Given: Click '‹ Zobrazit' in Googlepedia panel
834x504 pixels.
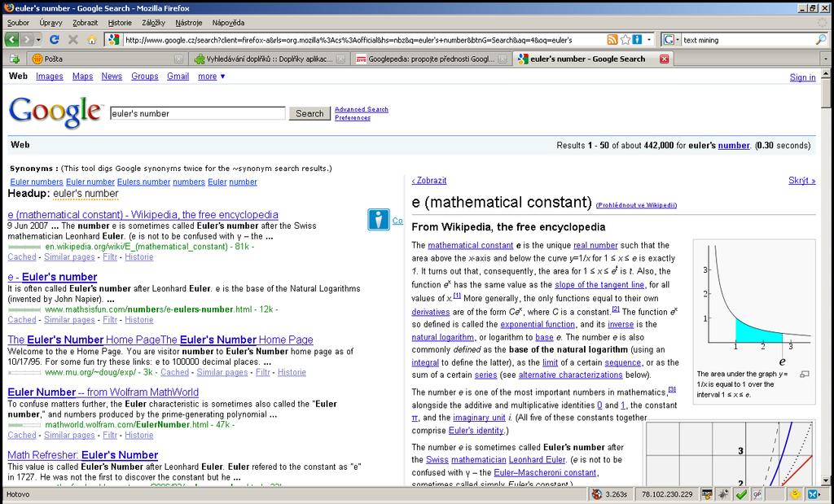Looking at the screenshot, I should (x=428, y=181).
